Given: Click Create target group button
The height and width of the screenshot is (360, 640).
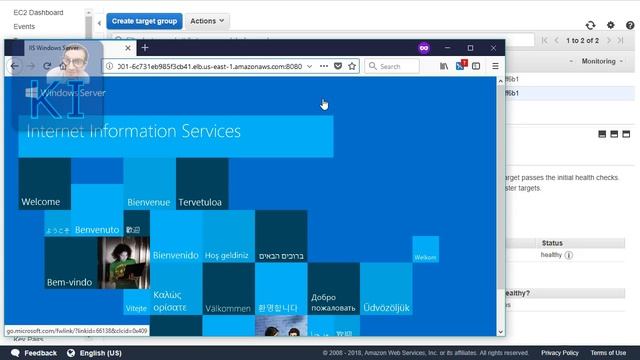Looking at the screenshot, I should coord(144,21).
